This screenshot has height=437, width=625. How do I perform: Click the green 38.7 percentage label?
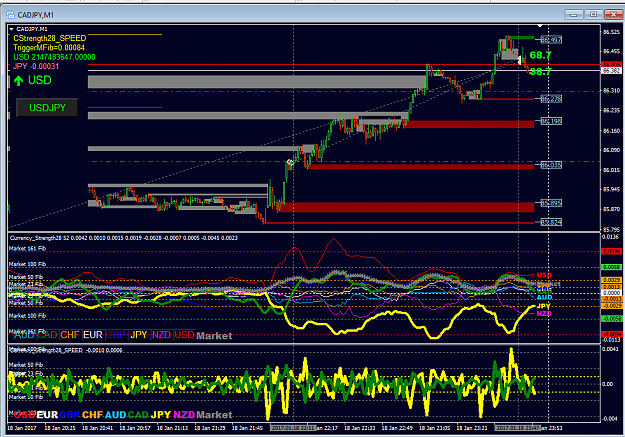coord(540,72)
